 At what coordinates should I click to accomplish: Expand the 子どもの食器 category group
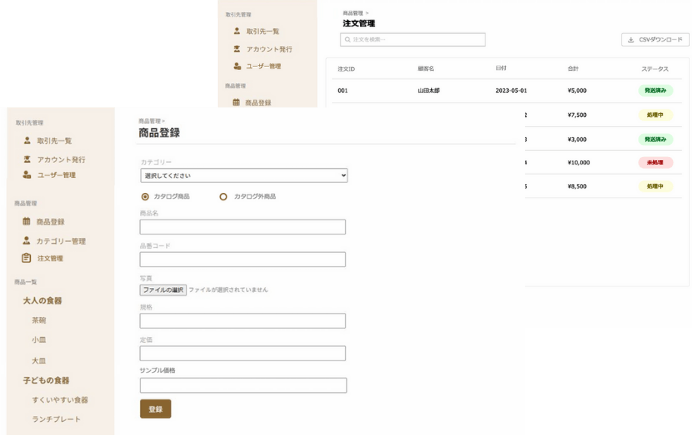[46, 380]
